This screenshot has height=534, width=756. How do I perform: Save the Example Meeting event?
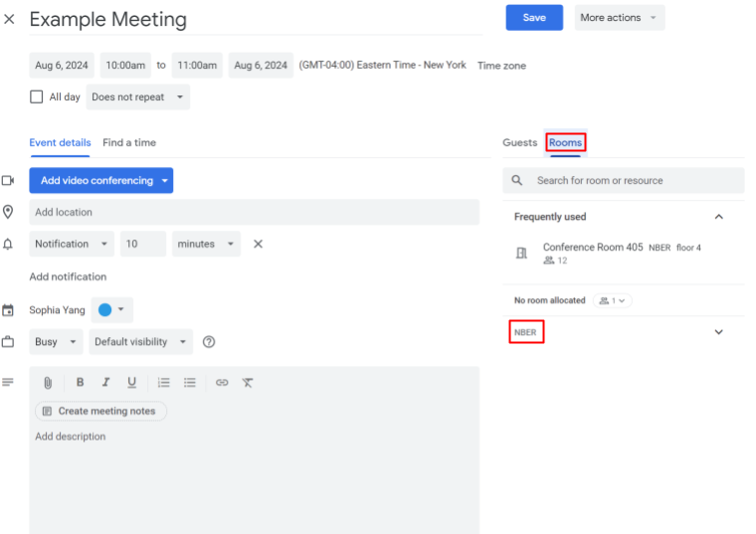coord(534,18)
